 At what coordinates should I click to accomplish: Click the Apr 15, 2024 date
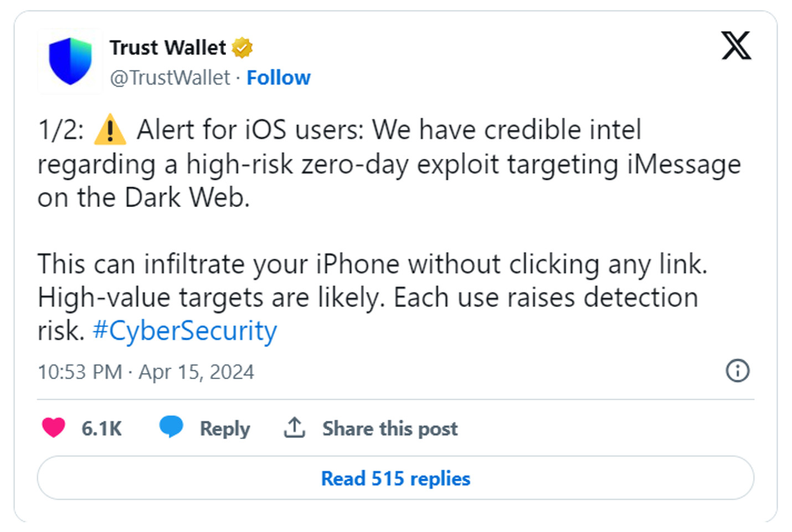tap(196, 372)
